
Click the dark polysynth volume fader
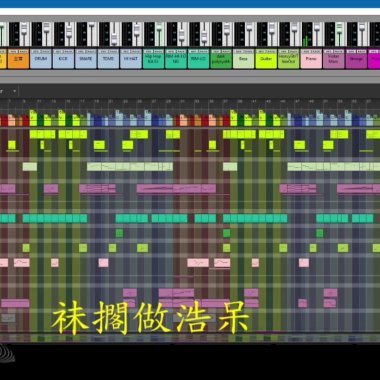(x=226, y=29)
